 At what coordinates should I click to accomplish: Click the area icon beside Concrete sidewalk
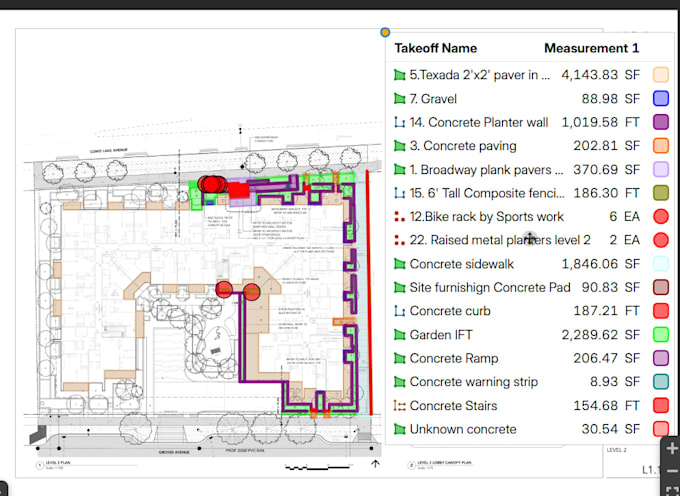point(399,264)
